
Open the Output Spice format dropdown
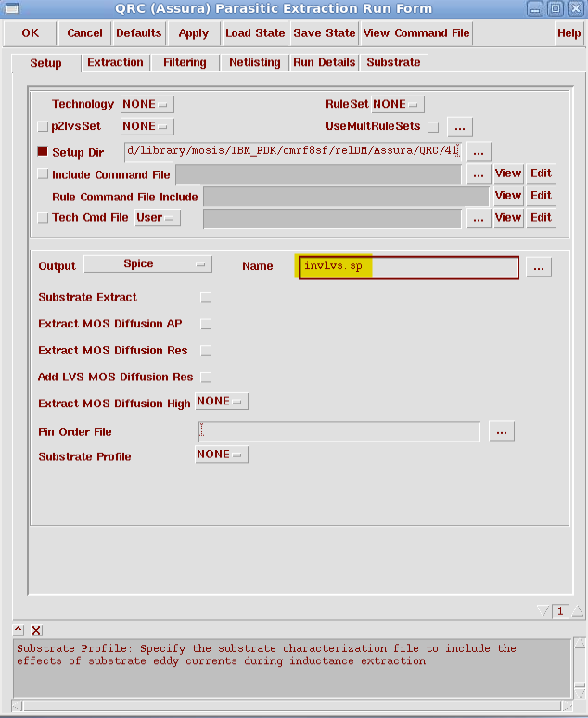147,264
